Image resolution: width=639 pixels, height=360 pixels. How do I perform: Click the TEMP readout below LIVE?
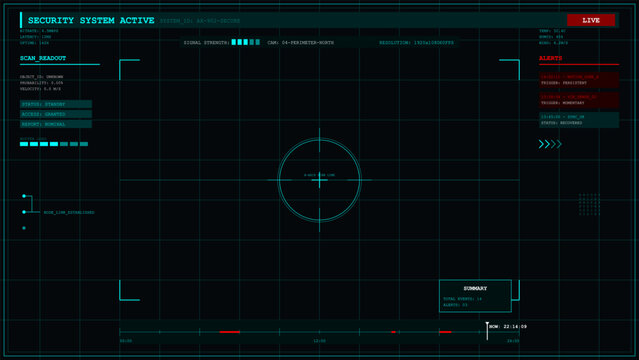[552, 31]
